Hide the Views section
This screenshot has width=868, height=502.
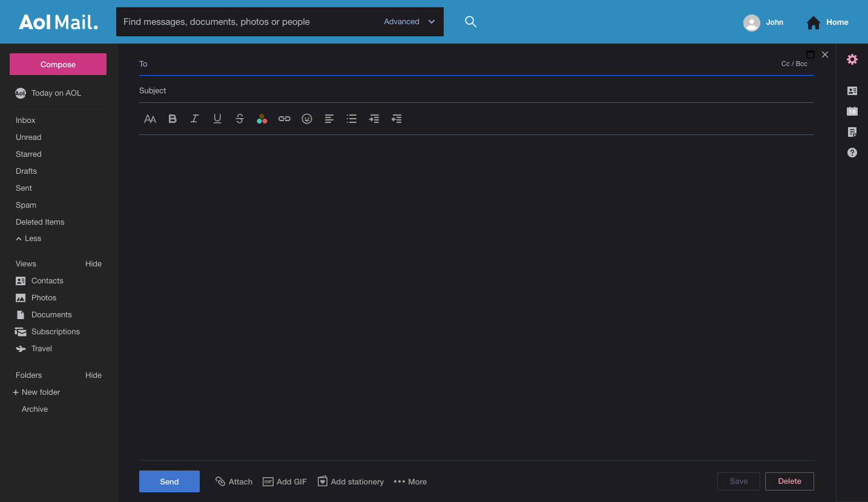click(93, 264)
